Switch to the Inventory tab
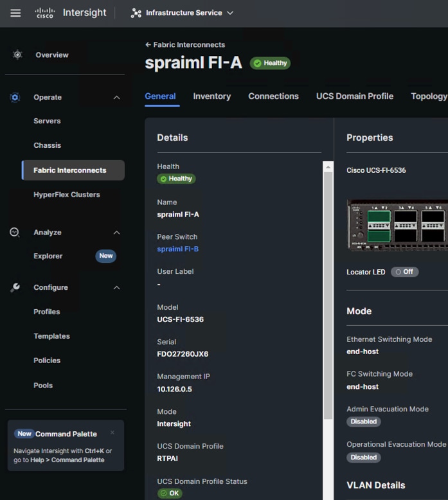448x500 pixels. pos(211,96)
